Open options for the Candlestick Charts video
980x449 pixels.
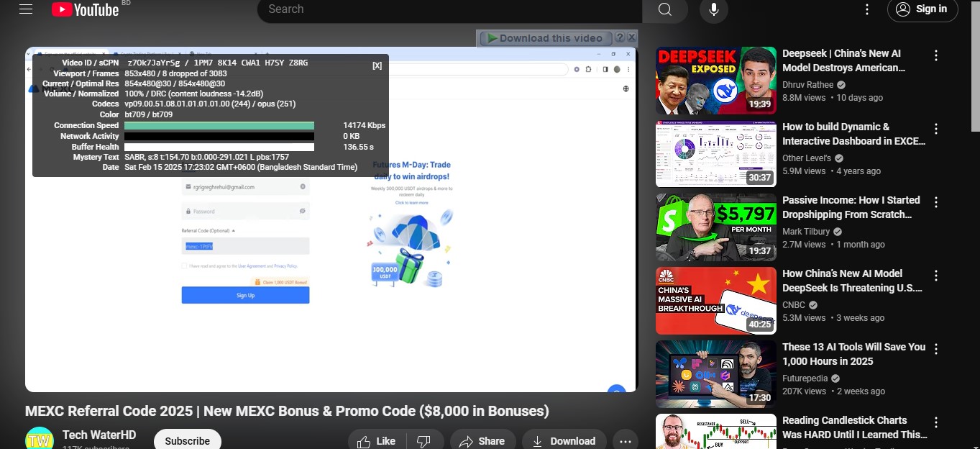click(936, 422)
